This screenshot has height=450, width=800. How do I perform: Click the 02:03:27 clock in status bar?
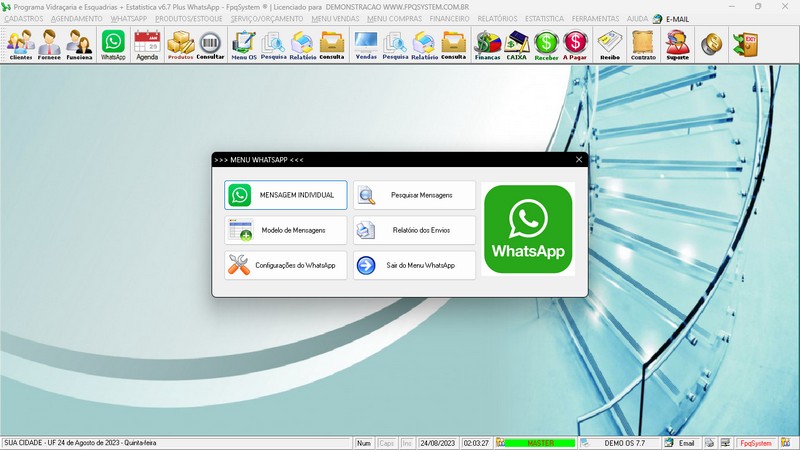476,443
